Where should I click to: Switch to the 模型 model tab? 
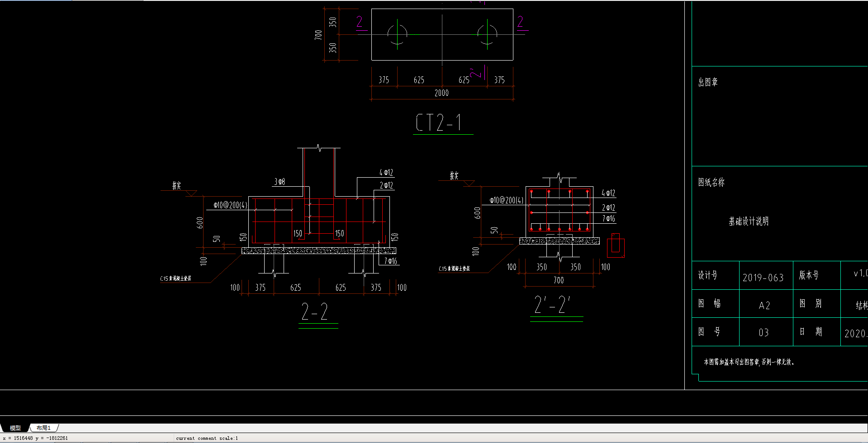pos(15,428)
